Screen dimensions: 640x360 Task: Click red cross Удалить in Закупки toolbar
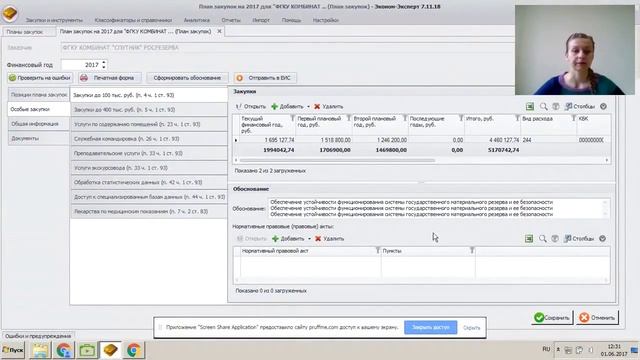pos(329,107)
